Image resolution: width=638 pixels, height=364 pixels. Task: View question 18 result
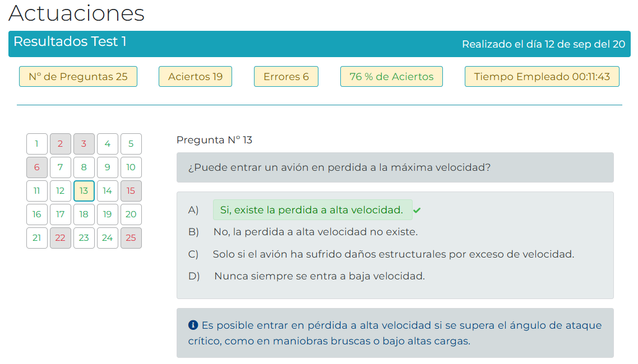point(84,214)
